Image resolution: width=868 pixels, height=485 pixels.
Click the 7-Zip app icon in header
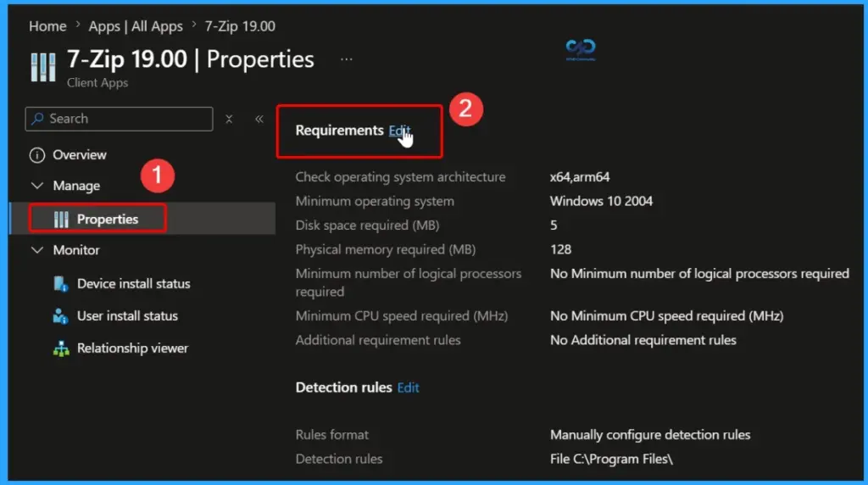tap(43, 67)
